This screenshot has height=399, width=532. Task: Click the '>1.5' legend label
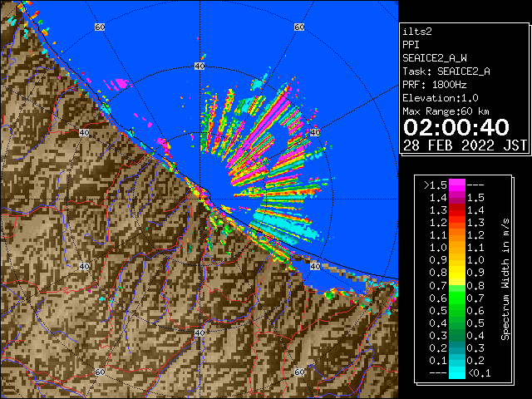click(x=436, y=185)
